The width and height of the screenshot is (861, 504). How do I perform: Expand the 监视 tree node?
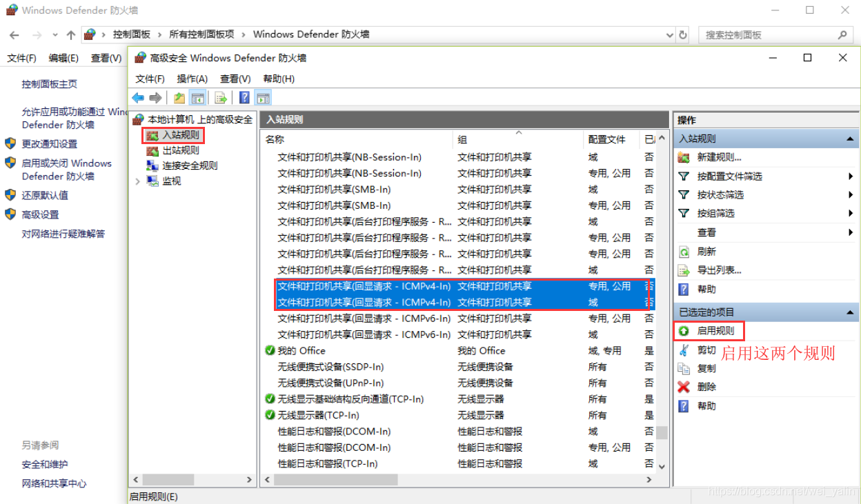coord(137,181)
